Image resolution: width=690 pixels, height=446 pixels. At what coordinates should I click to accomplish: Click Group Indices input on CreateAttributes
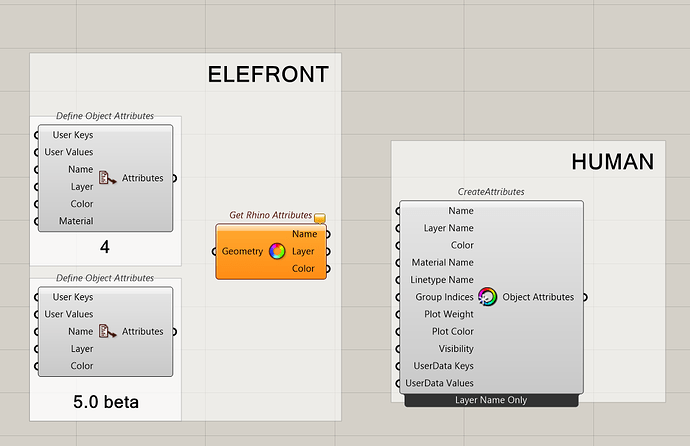click(444, 297)
